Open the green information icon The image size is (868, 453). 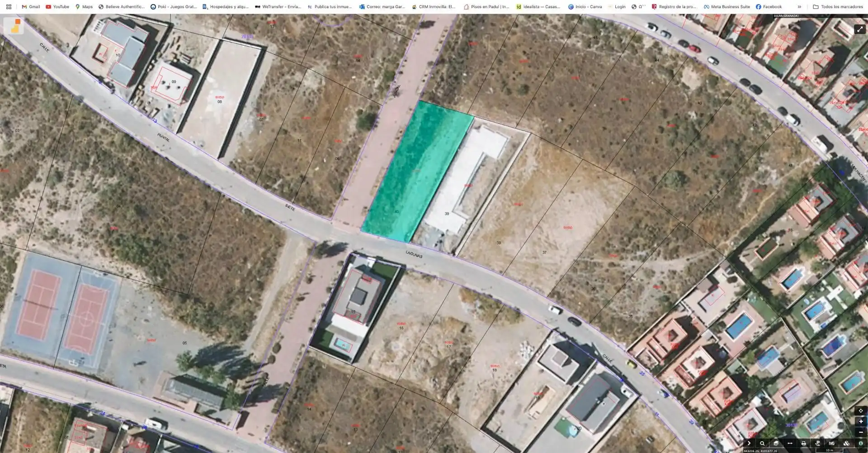pos(861,443)
